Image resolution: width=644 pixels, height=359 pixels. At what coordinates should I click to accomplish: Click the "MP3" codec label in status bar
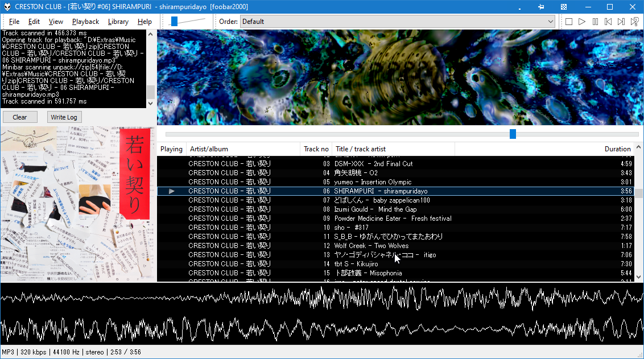pos(8,352)
